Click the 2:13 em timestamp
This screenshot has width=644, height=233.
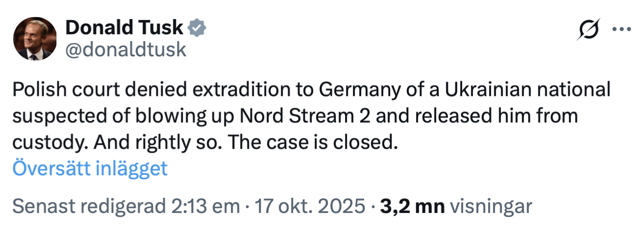[x=197, y=206]
